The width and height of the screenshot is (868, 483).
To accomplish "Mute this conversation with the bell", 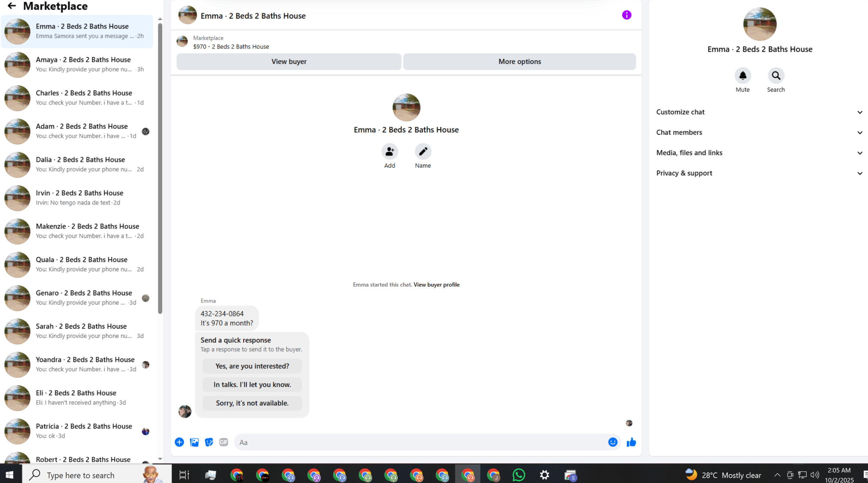I will (x=743, y=76).
